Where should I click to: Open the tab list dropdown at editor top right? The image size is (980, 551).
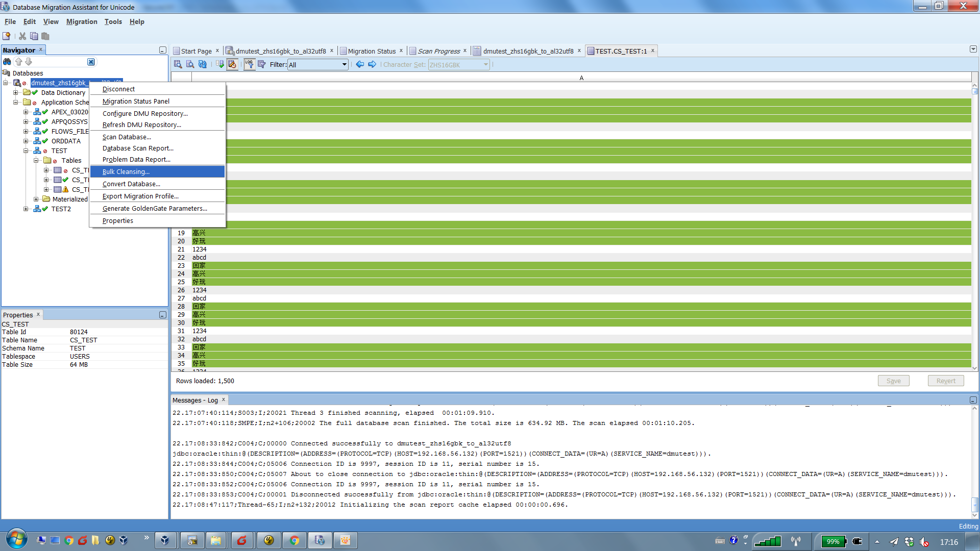tap(973, 49)
